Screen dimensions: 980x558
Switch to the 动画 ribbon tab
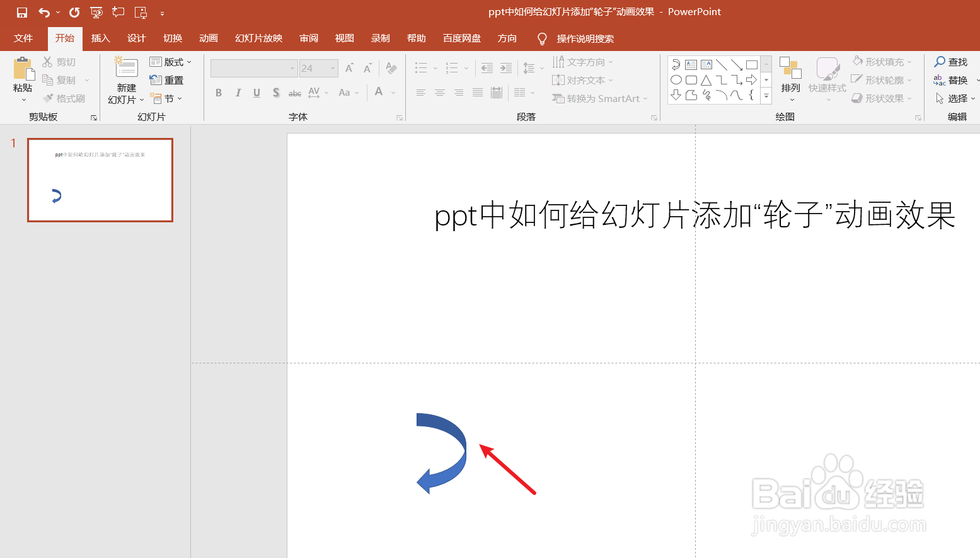pyautogui.click(x=209, y=38)
